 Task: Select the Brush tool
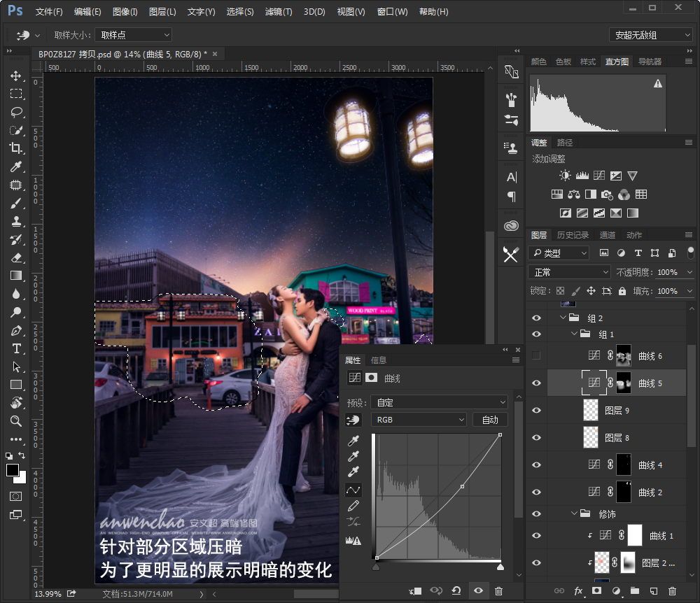click(x=16, y=203)
